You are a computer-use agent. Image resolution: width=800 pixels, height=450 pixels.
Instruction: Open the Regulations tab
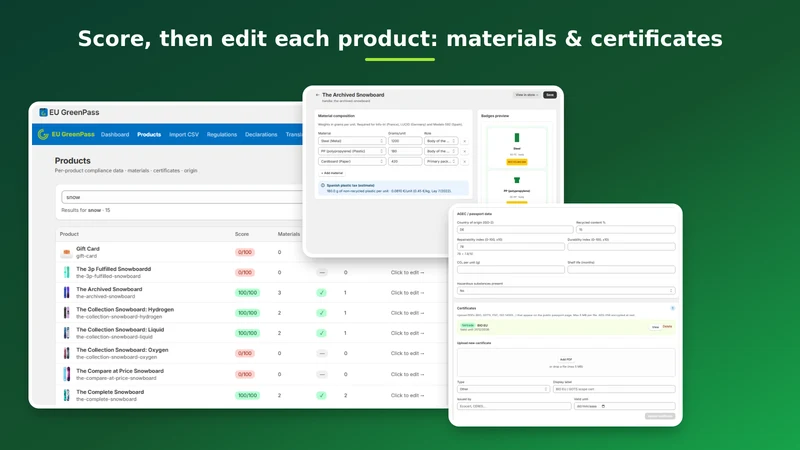click(x=221, y=135)
